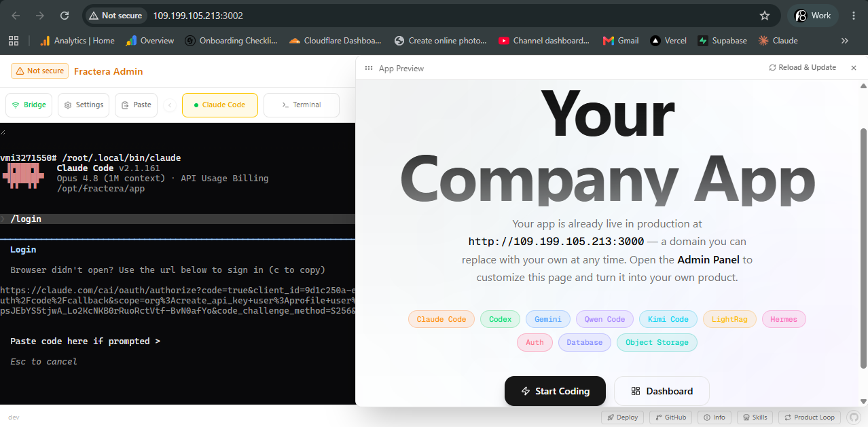Open the Vercel bookmark
This screenshot has height=427, width=868.
[x=668, y=41]
